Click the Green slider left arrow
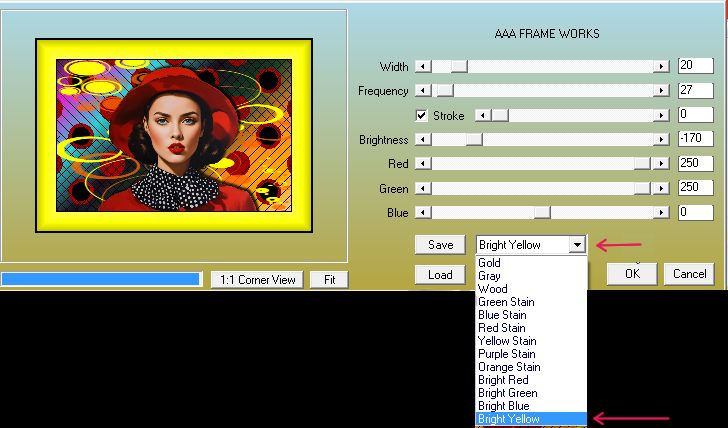 (422, 188)
